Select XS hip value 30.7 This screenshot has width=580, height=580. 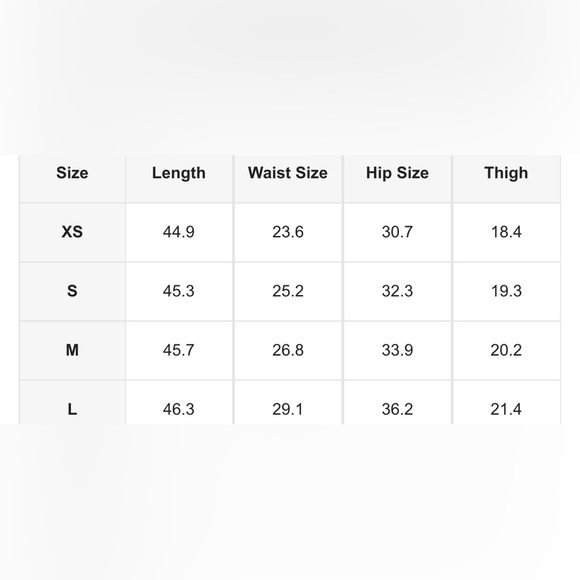click(x=397, y=232)
